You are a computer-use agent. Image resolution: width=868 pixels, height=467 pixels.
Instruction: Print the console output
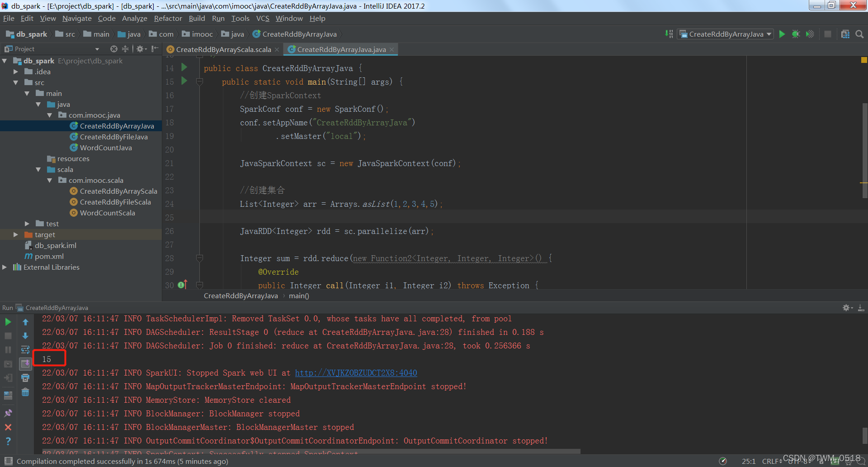(25, 378)
